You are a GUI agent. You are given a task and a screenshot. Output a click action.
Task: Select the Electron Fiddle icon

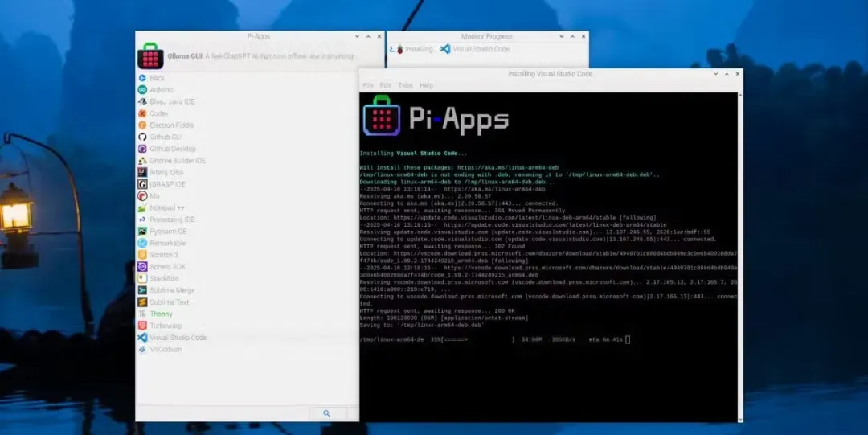pyautogui.click(x=142, y=125)
